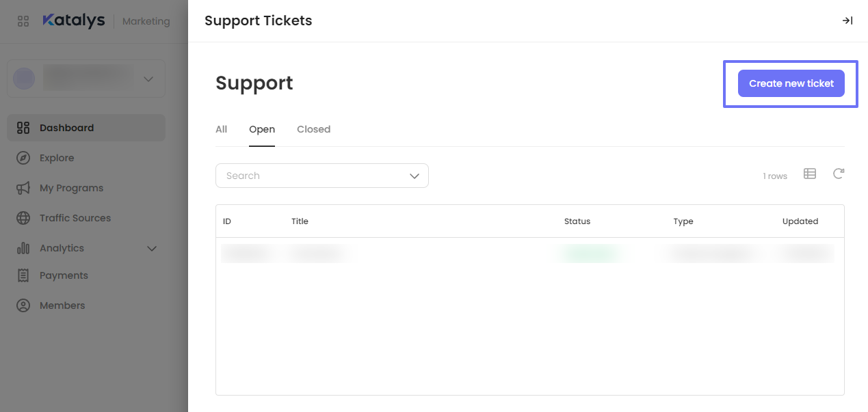The image size is (868, 412).
Task: Open Explore from the compass icon
Action: click(23, 158)
